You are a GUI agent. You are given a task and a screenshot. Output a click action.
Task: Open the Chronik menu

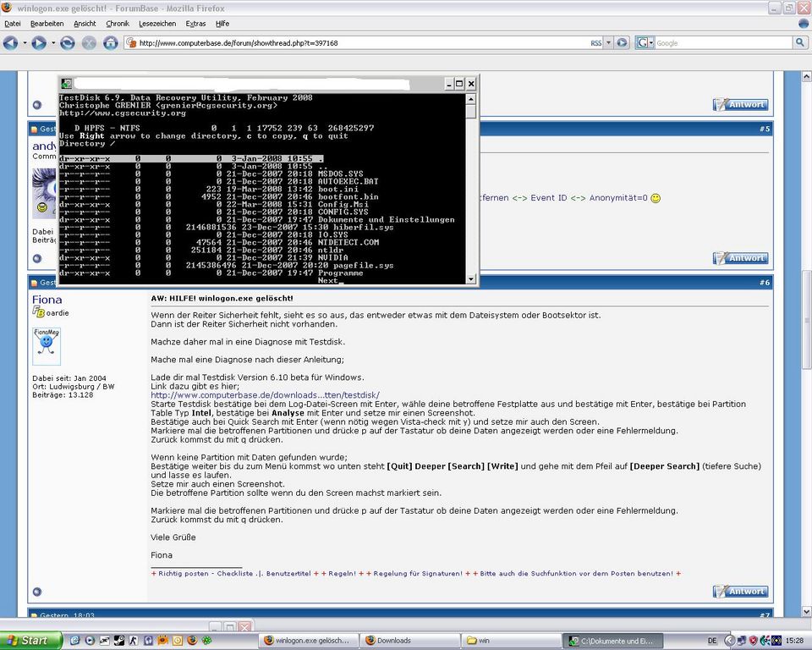click(x=117, y=24)
